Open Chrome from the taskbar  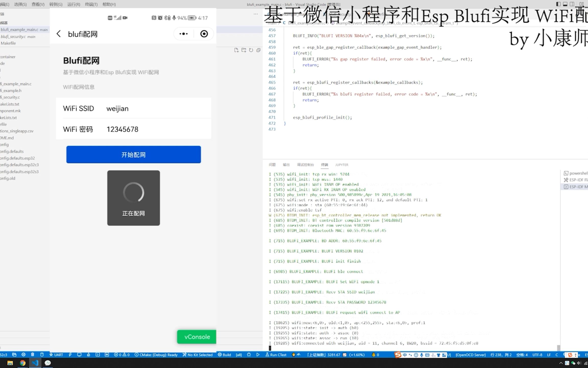coord(23,363)
